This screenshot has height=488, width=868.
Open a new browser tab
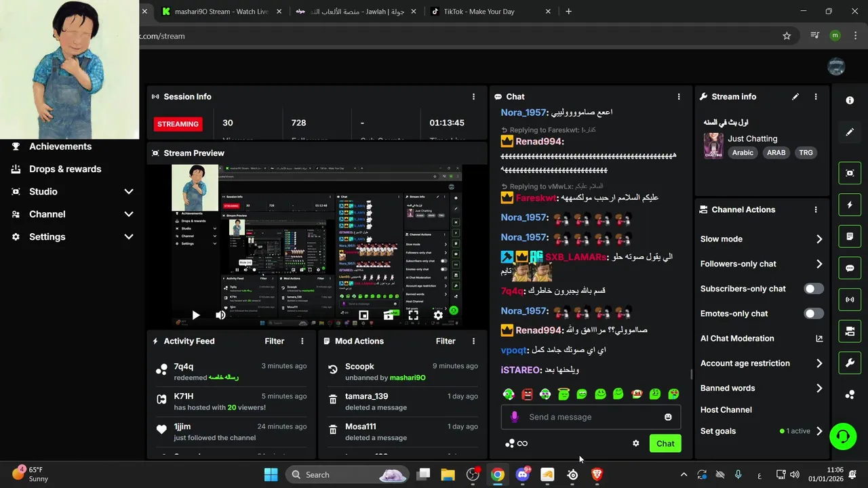click(x=568, y=12)
